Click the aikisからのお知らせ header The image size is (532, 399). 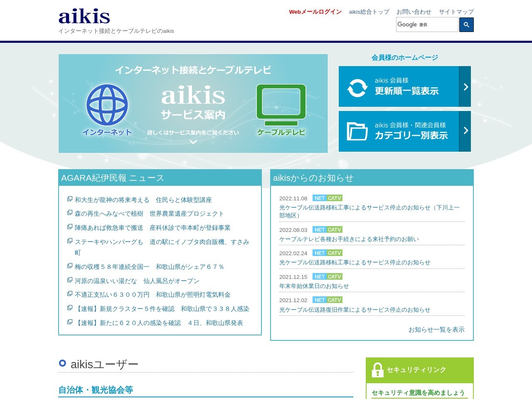(x=372, y=178)
